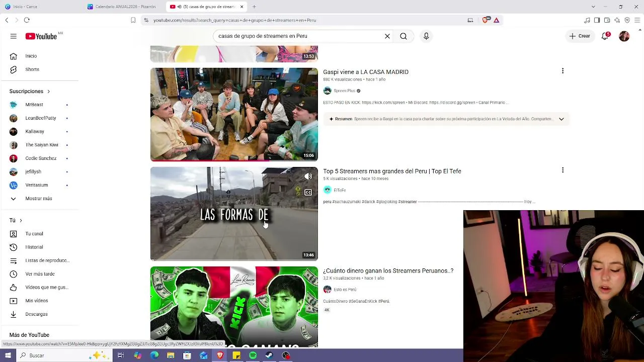Open ¿Cuánto dinero ganan los Streamers Peruanos title
The height and width of the screenshot is (362, 644).
pyautogui.click(x=388, y=271)
